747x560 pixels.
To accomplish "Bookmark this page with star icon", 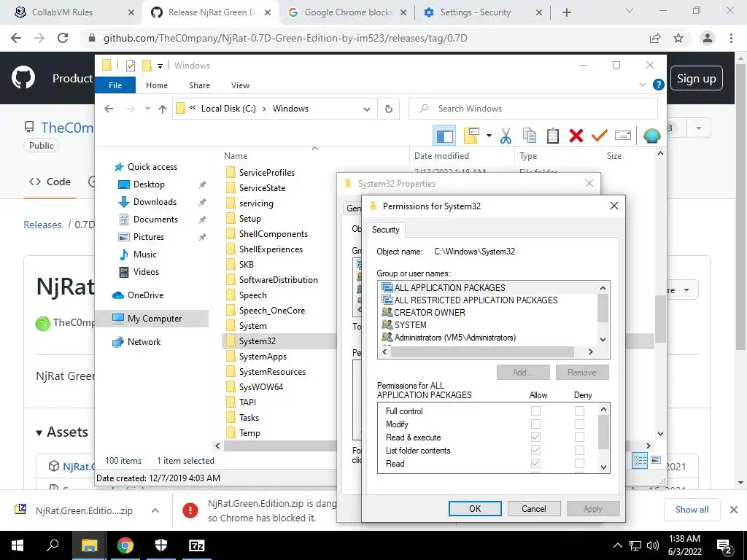I will tap(678, 38).
